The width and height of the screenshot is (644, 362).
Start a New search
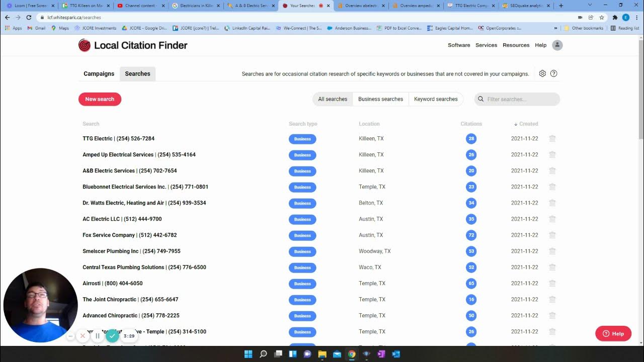pyautogui.click(x=100, y=99)
